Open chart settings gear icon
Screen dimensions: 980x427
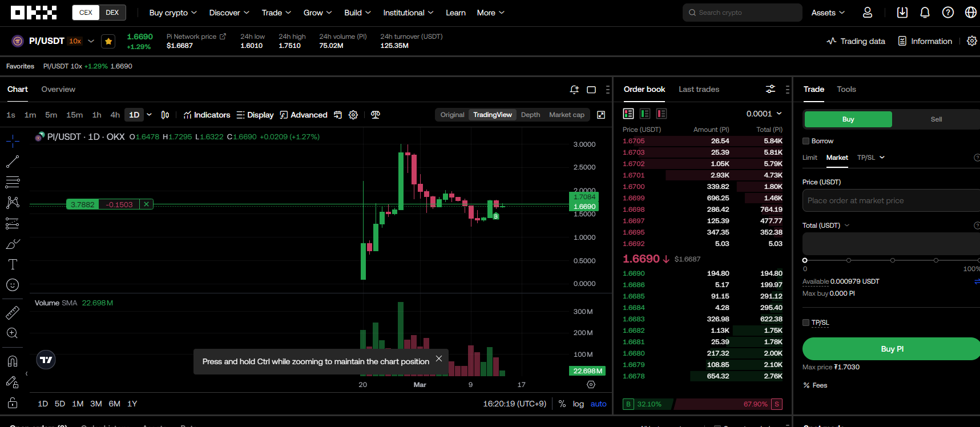coord(353,115)
